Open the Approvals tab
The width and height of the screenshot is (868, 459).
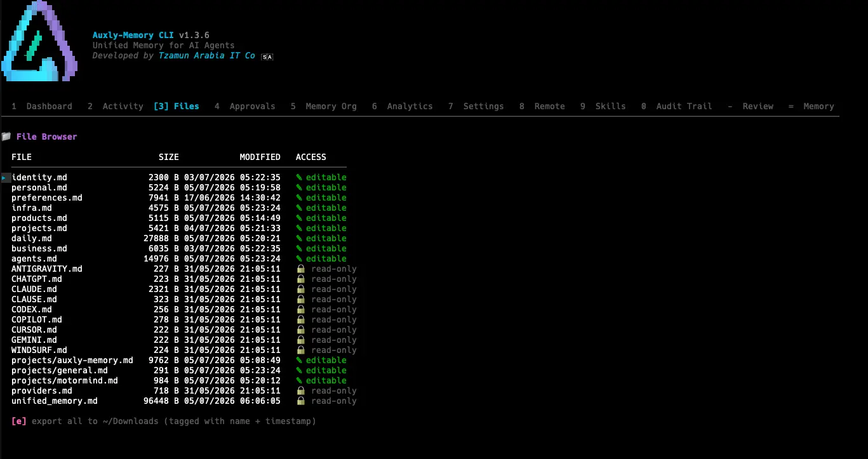[x=245, y=106]
